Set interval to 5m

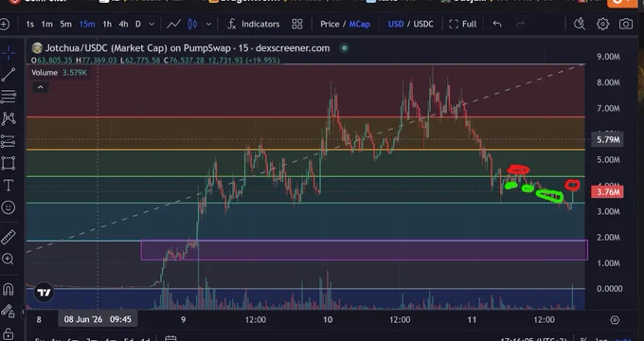click(65, 25)
